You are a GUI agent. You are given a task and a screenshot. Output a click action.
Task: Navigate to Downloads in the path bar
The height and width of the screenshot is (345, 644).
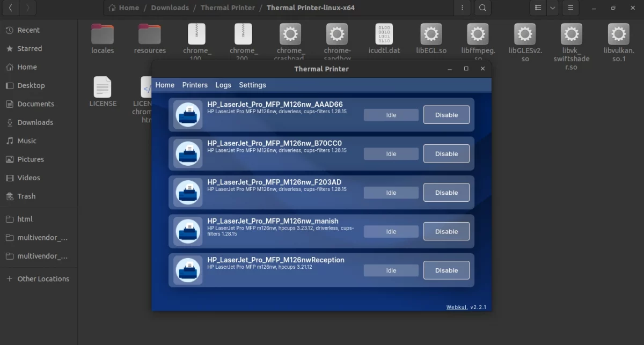[170, 8]
